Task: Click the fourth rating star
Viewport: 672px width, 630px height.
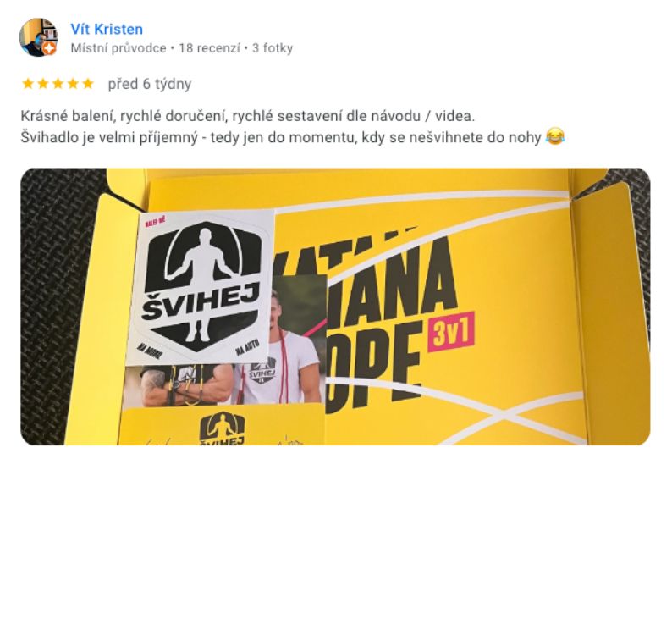Action: 73,83
